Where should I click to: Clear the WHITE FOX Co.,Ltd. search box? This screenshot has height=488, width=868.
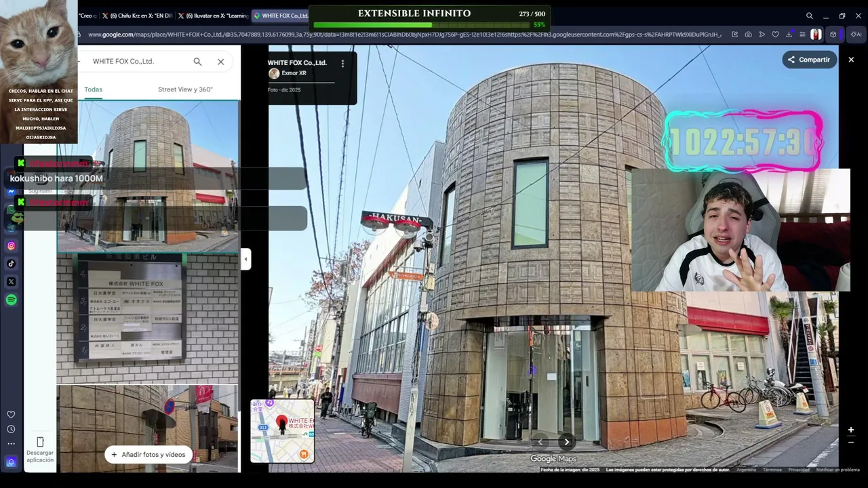pyautogui.click(x=220, y=62)
